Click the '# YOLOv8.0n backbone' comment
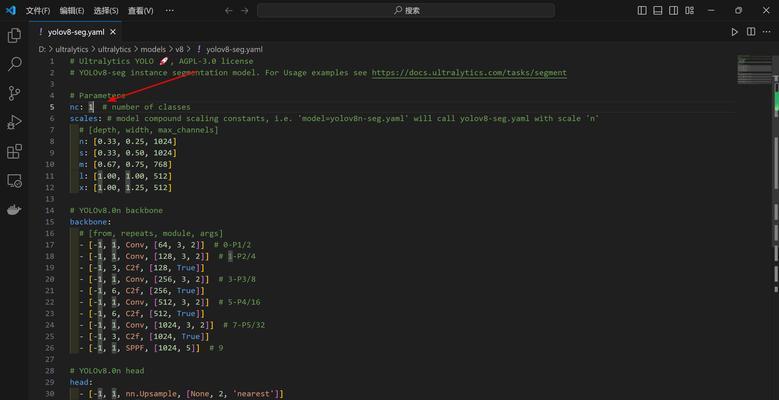Viewport: 779px width, 400px height. tap(116, 210)
